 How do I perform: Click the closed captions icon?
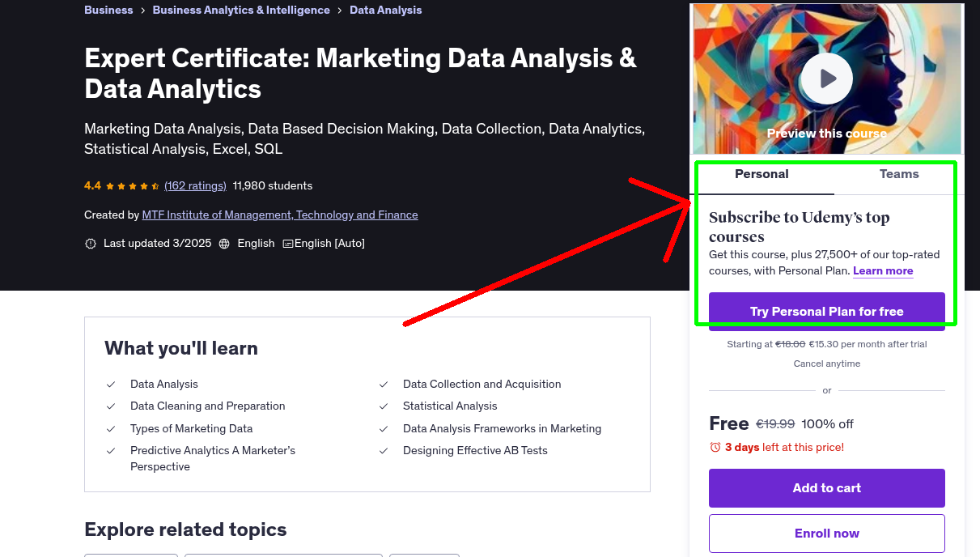point(288,244)
